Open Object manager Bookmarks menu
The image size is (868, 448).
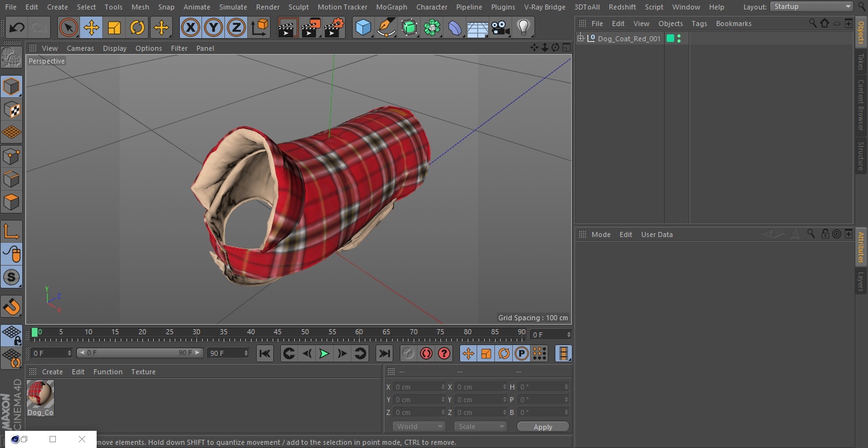coord(733,24)
